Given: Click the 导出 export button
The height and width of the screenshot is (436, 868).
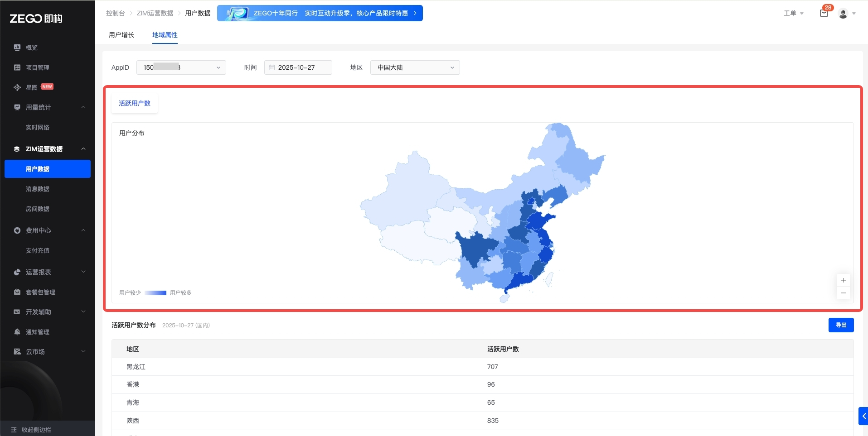Looking at the screenshot, I should tap(841, 325).
